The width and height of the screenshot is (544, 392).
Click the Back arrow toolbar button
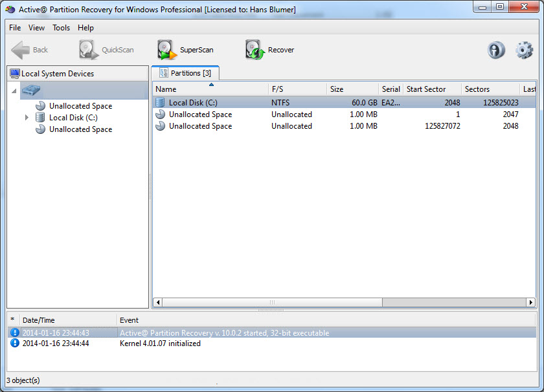(30, 50)
